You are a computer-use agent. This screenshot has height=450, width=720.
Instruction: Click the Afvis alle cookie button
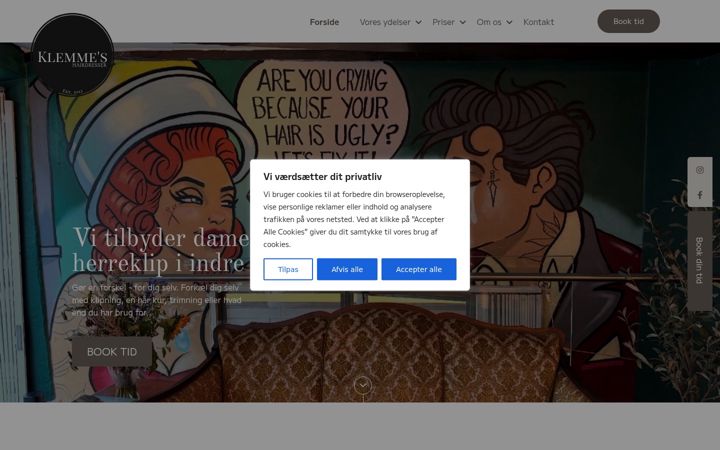347,269
